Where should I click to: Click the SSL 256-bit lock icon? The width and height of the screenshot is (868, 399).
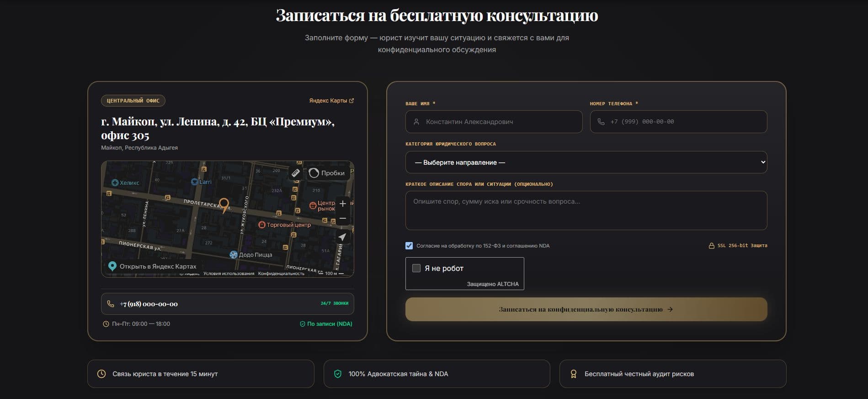point(711,246)
